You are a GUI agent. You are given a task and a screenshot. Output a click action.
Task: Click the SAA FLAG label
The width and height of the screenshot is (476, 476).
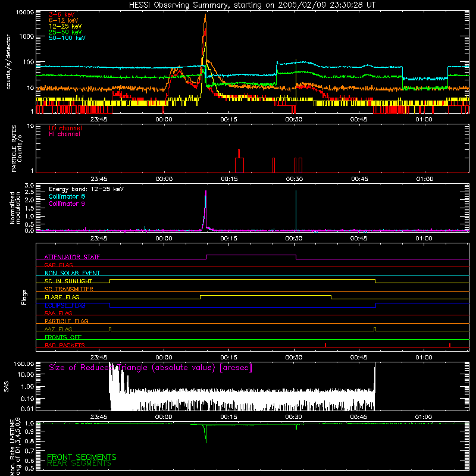tap(58, 313)
